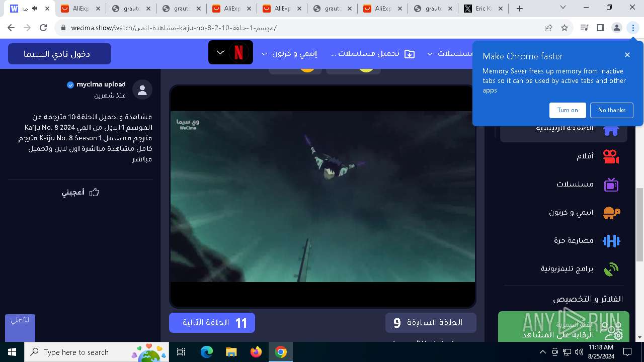Open the media control icon in toolbar
The width and height of the screenshot is (644, 362).
click(584, 28)
